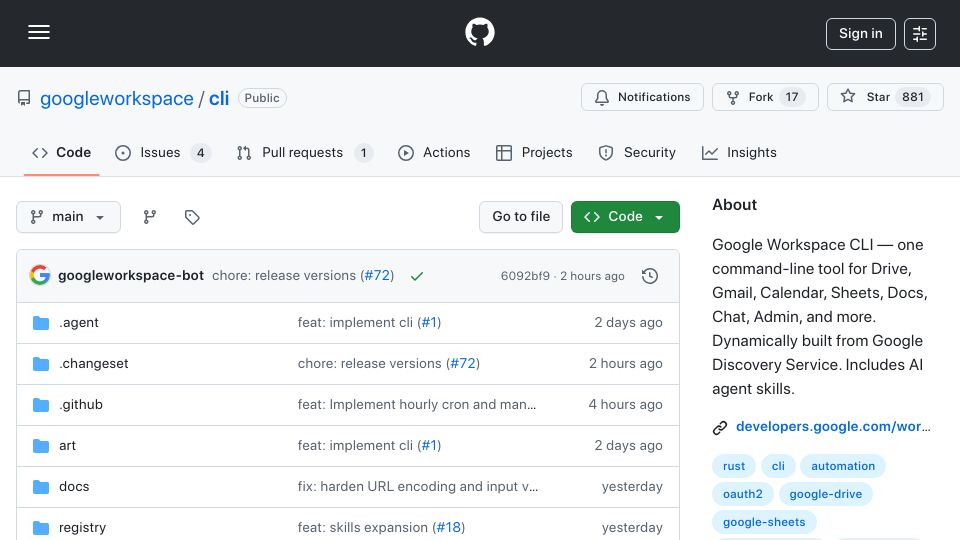Click the folder icon beside registry
This screenshot has height=540, width=960.
41,528
